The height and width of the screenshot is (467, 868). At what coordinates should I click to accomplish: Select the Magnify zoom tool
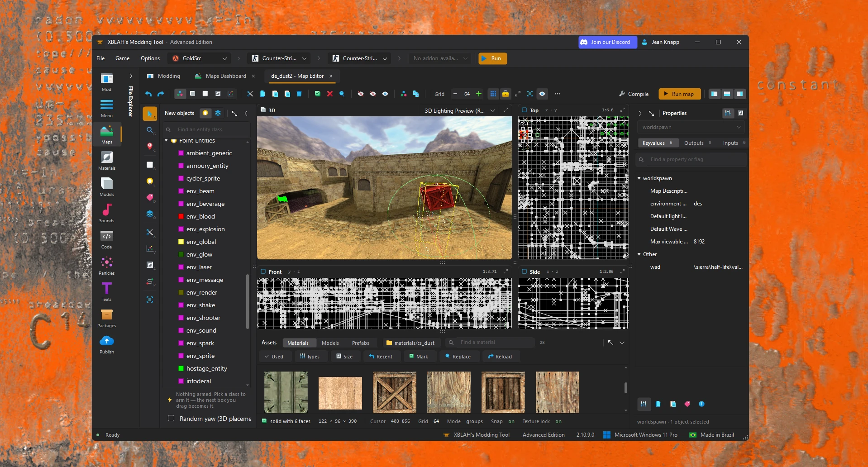tap(150, 130)
